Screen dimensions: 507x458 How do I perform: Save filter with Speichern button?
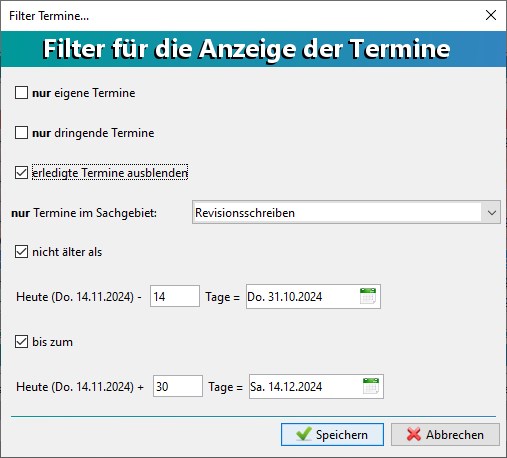pos(332,434)
